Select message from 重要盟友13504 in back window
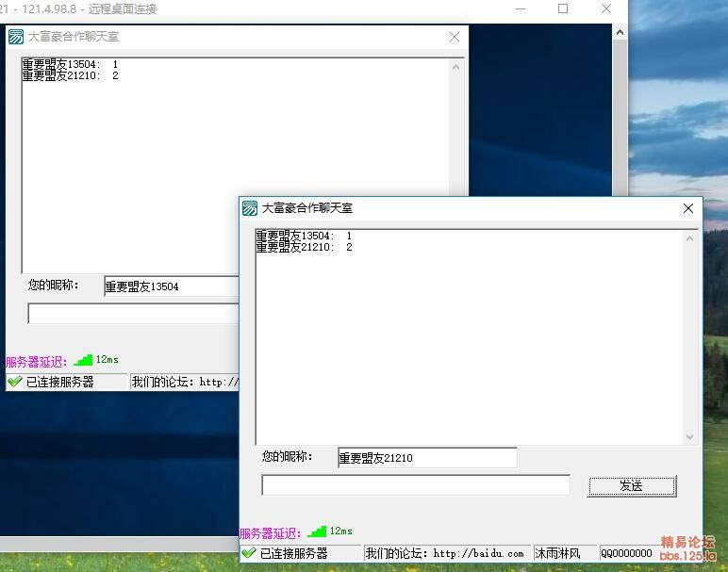Image resolution: width=728 pixels, height=572 pixels. (70, 64)
